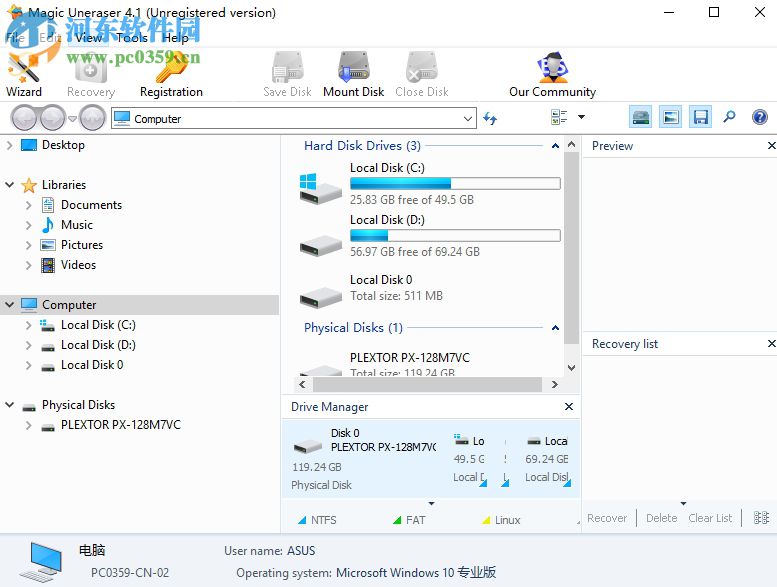Screen dimensions: 777x587
Task: Go forward with the navigation arrow
Action: coord(53,118)
